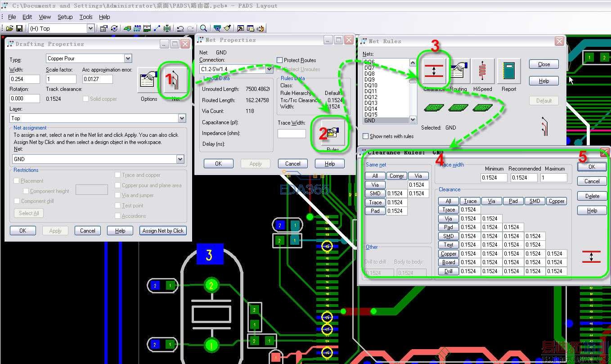611x364 pixels.
Task: Open the Help menu in the menu bar
Action: [104, 17]
